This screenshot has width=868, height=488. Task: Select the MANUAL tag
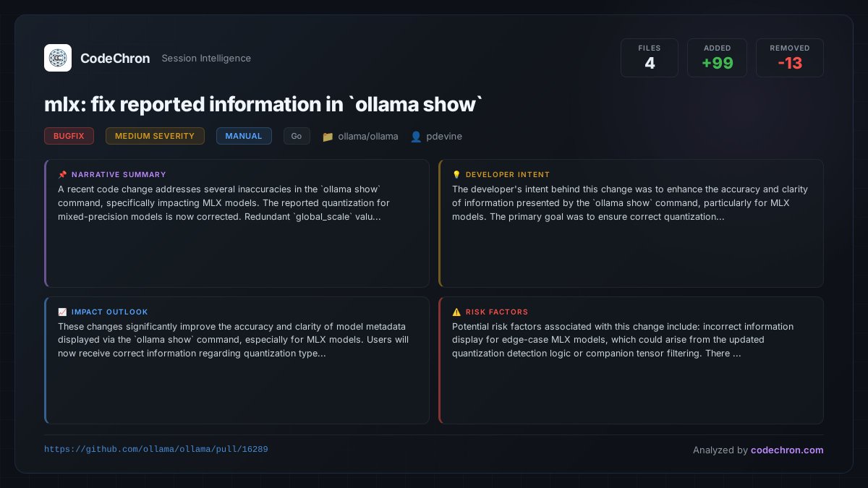(244, 136)
